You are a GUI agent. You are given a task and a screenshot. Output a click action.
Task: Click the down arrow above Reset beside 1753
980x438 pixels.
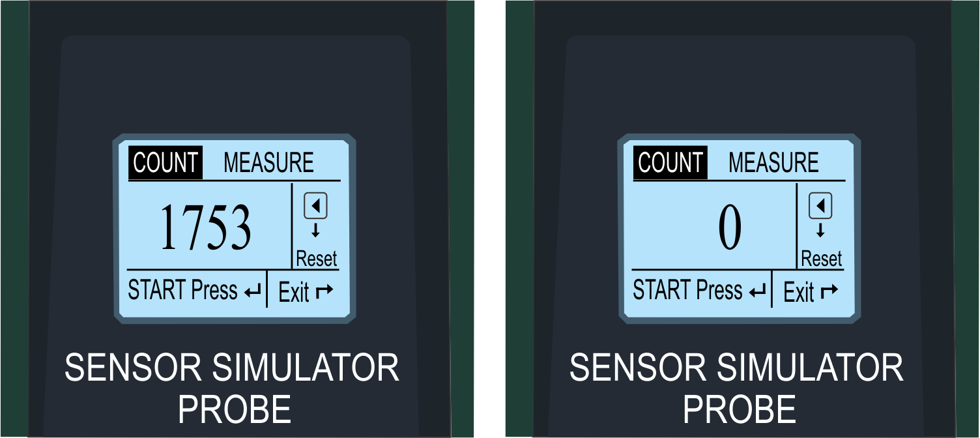(316, 231)
